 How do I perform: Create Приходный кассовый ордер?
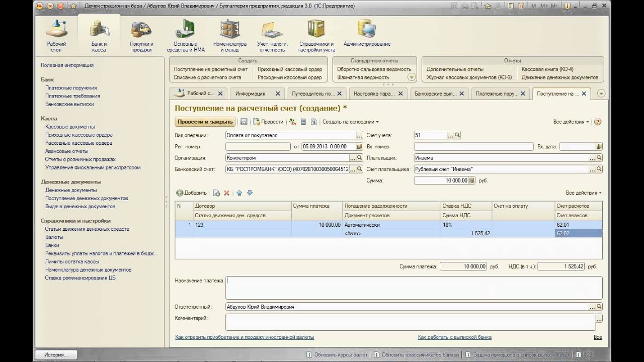290,69
